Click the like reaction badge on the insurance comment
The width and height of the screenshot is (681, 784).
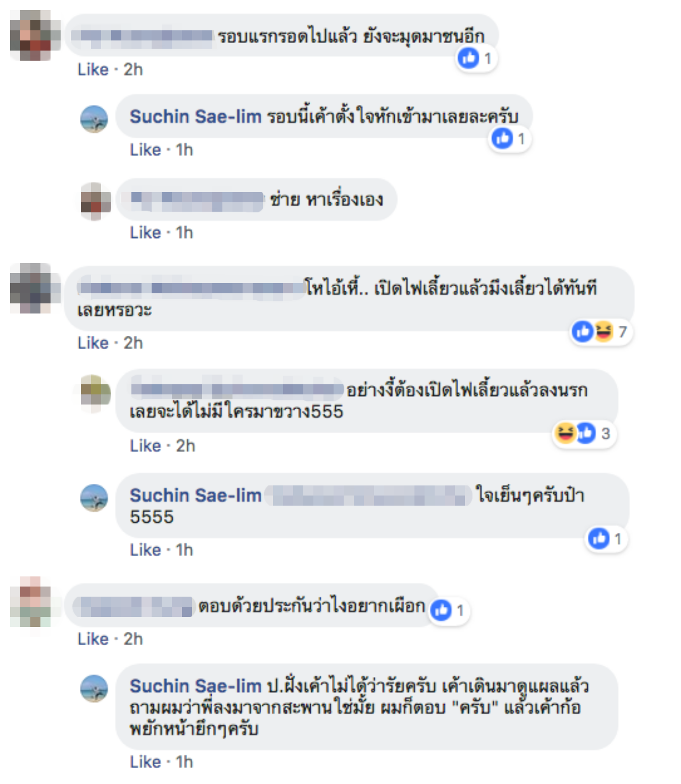pyautogui.click(x=449, y=610)
